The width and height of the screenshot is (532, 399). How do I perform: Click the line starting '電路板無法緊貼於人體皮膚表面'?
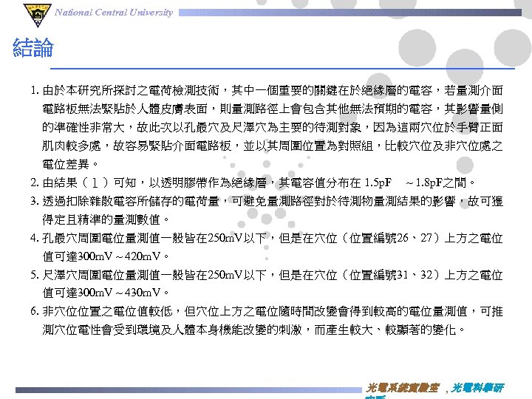pos(273,109)
